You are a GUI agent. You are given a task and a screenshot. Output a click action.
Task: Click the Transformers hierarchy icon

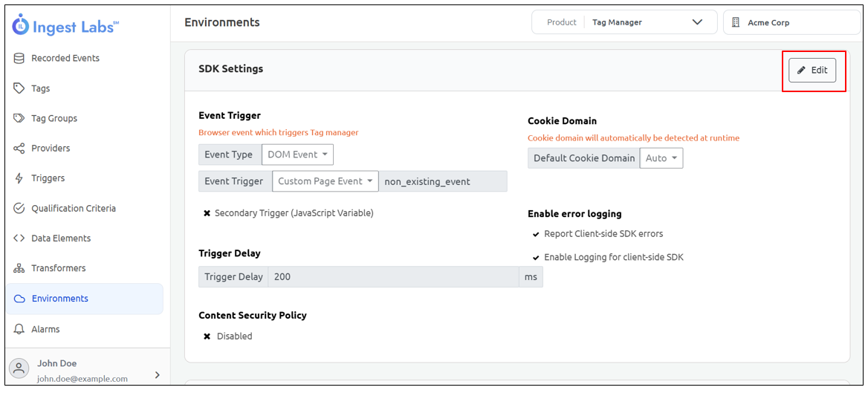pyautogui.click(x=19, y=268)
